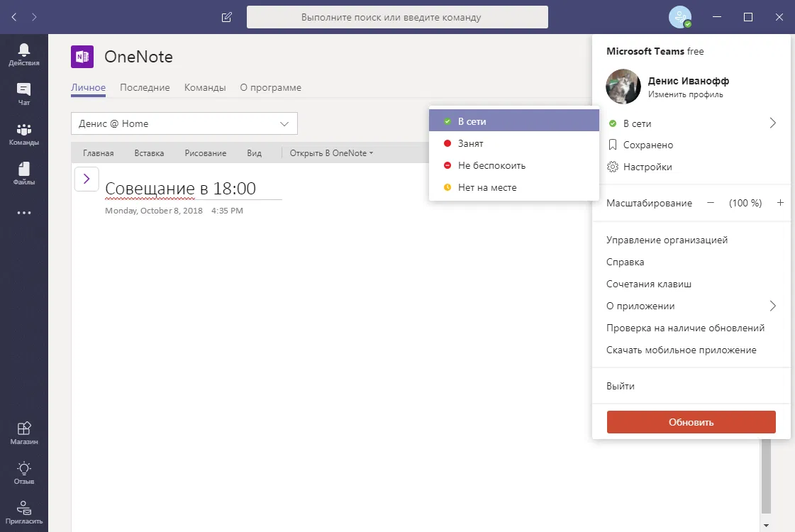
Task: Set status to Не беспокоить
Action: pos(514,165)
